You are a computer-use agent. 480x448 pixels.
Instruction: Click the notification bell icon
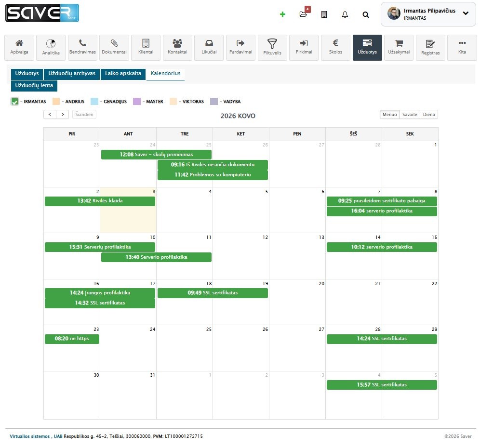345,14
